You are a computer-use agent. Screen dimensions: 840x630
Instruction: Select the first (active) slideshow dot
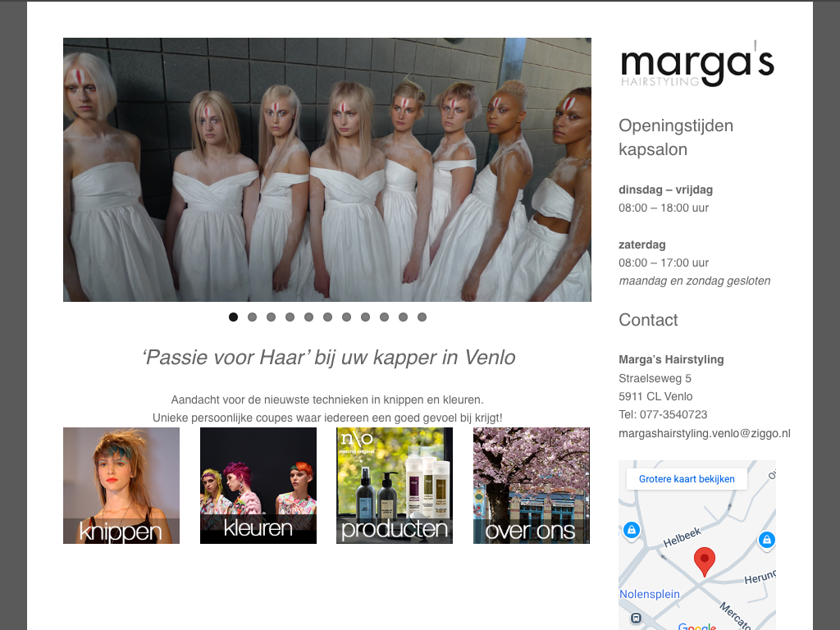click(233, 317)
